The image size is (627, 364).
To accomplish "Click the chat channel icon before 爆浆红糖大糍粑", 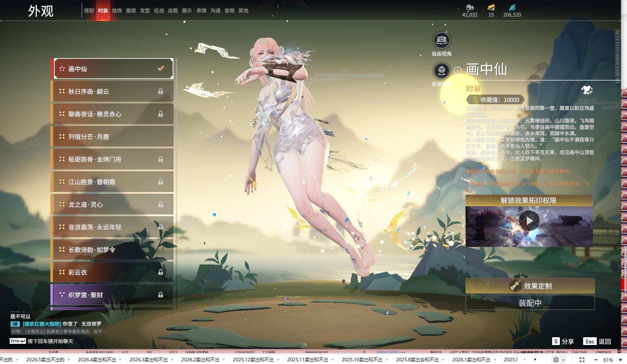I will click(15, 324).
